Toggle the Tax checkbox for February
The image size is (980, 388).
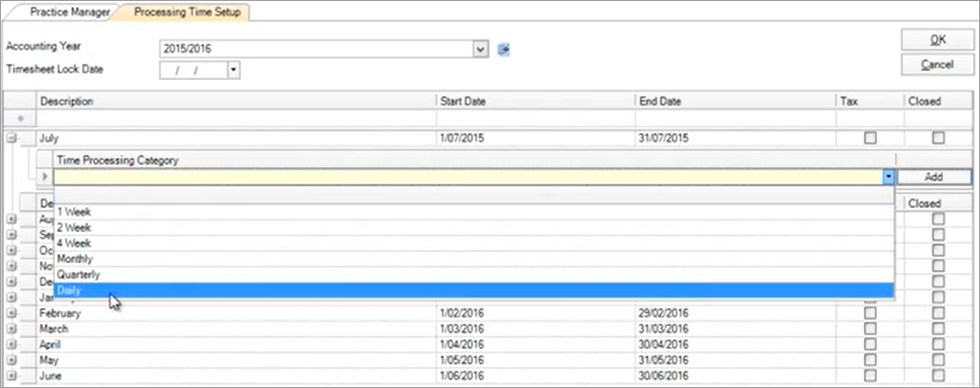coord(870,313)
